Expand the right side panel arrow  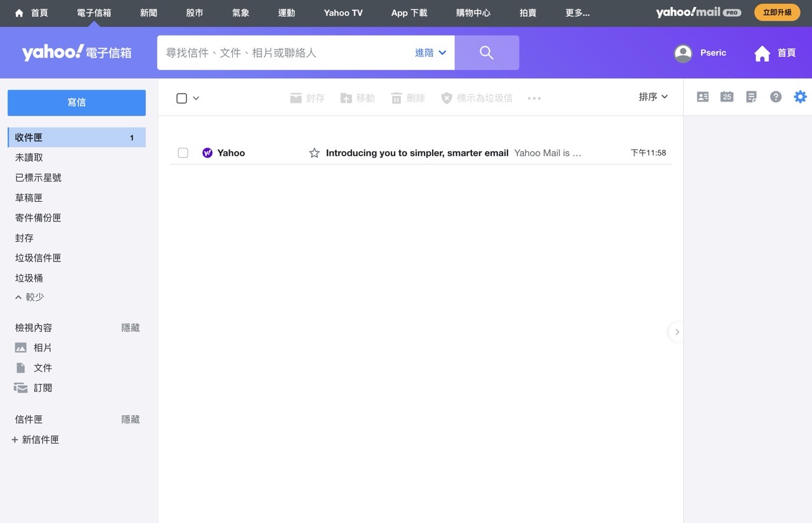tap(677, 332)
